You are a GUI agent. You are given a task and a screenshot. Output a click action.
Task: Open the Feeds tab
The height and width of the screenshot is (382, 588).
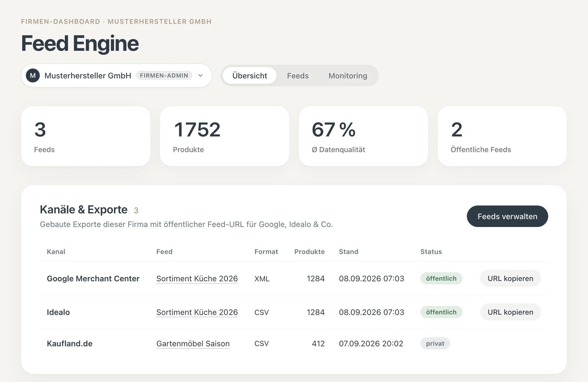[x=298, y=76]
